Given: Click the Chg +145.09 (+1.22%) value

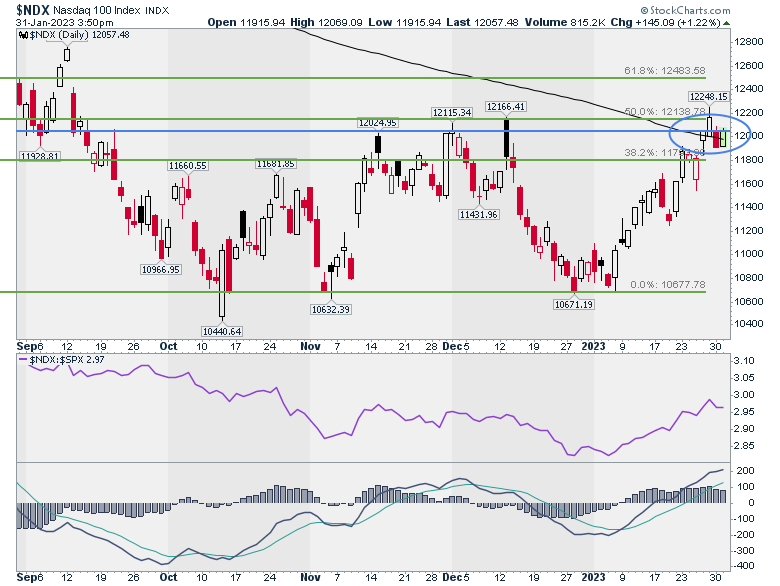Looking at the screenshot, I should click(x=666, y=22).
